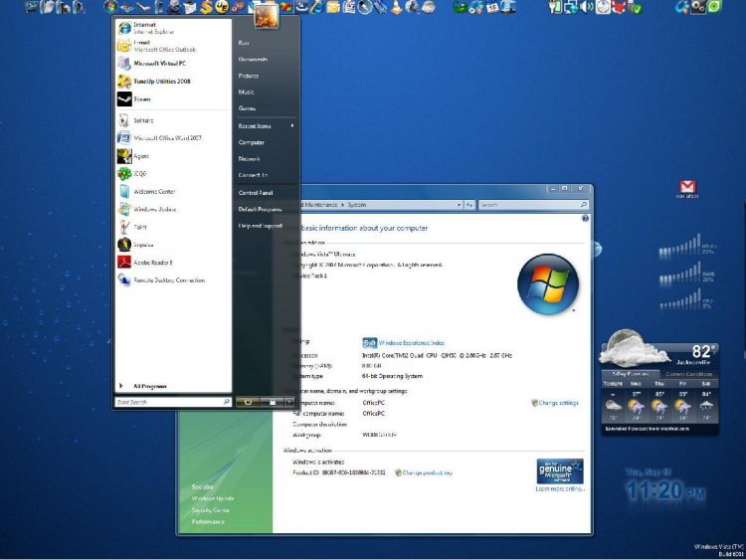Switch to Current Conditions weather tab
The image size is (746, 560).
pyautogui.click(x=689, y=374)
